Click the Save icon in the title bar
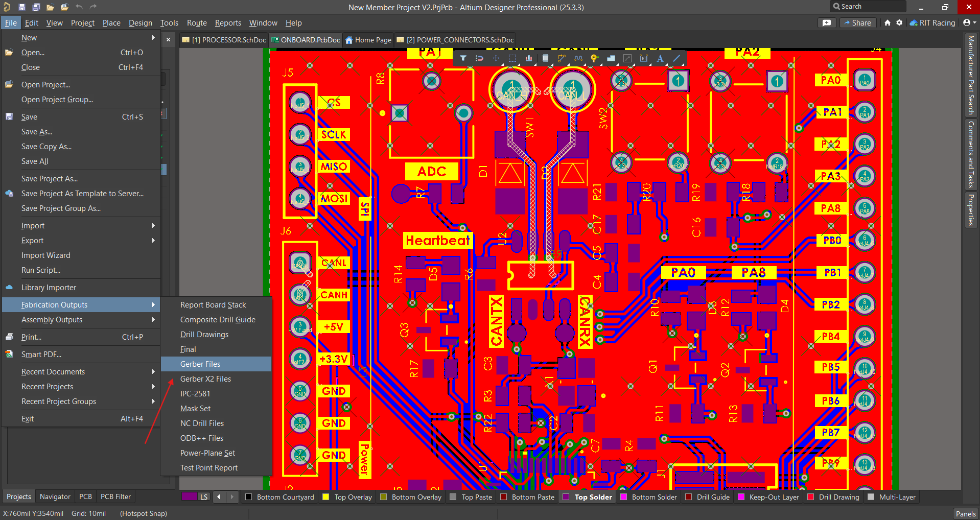Image resolution: width=980 pixels, height=520 pixels. click(x=22, y=7)
